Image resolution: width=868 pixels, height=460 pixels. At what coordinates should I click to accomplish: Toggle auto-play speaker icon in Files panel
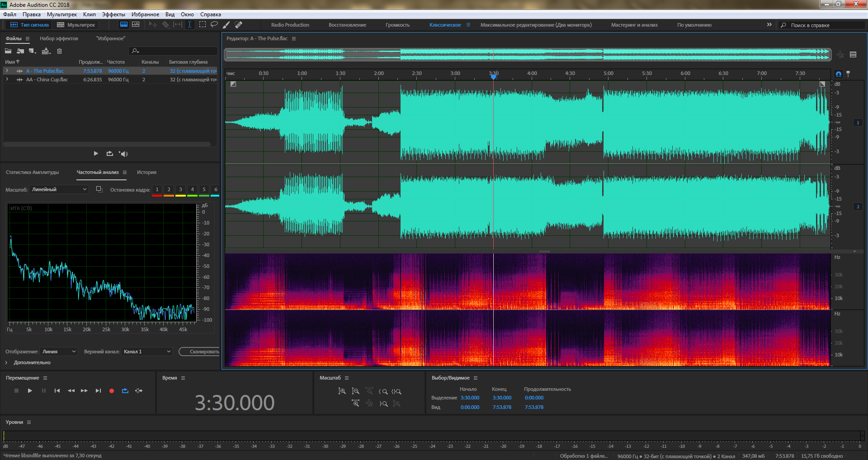pyautogui.click(x=123, y=154)
